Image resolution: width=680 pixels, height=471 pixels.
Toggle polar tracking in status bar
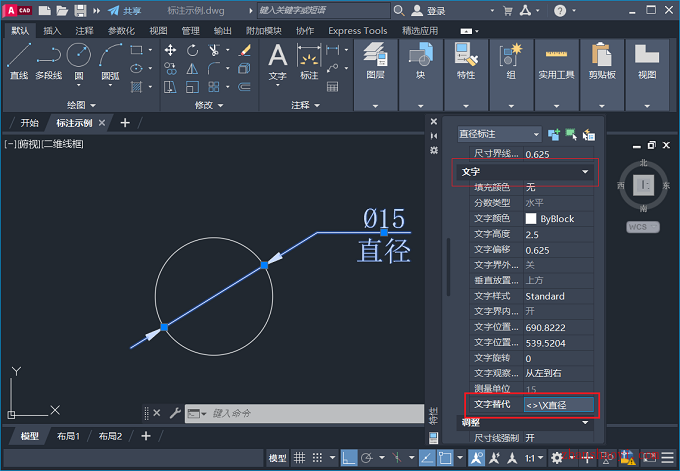367,458
